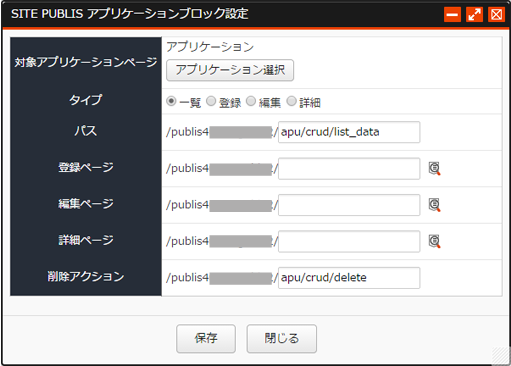Select the 編集 type radio button
Image resolution: width=511 pixels, height=366 pixels.
point(251,101)
